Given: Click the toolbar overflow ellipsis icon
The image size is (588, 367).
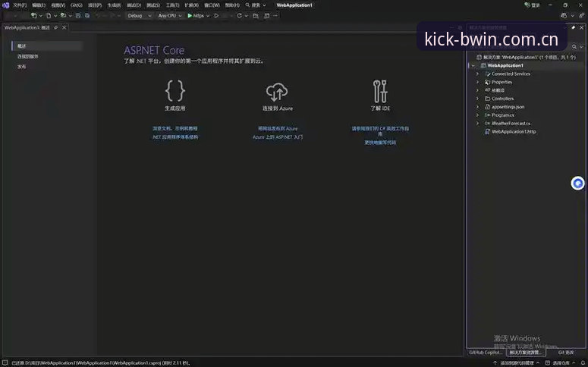Looking at the screenshot, I should (x=275, y=16).
